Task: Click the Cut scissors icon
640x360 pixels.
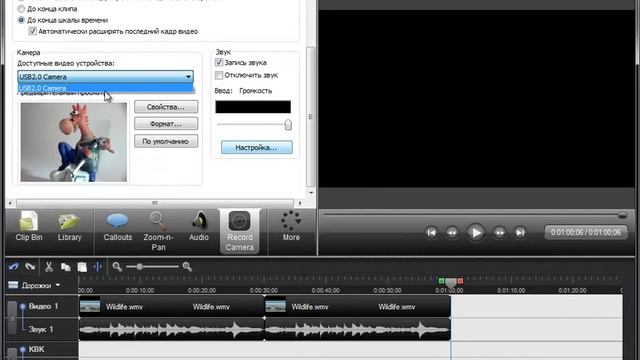Action: (x=49, y=267)
